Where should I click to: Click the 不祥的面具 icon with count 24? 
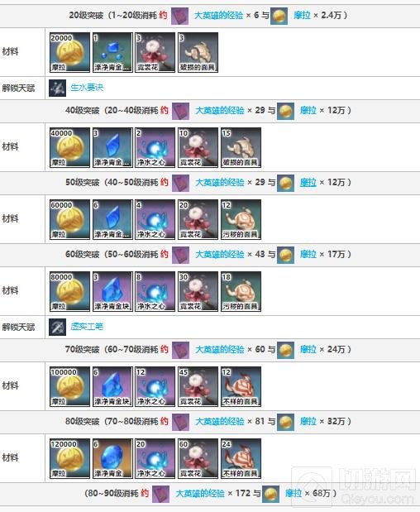[x=241, y=458]
